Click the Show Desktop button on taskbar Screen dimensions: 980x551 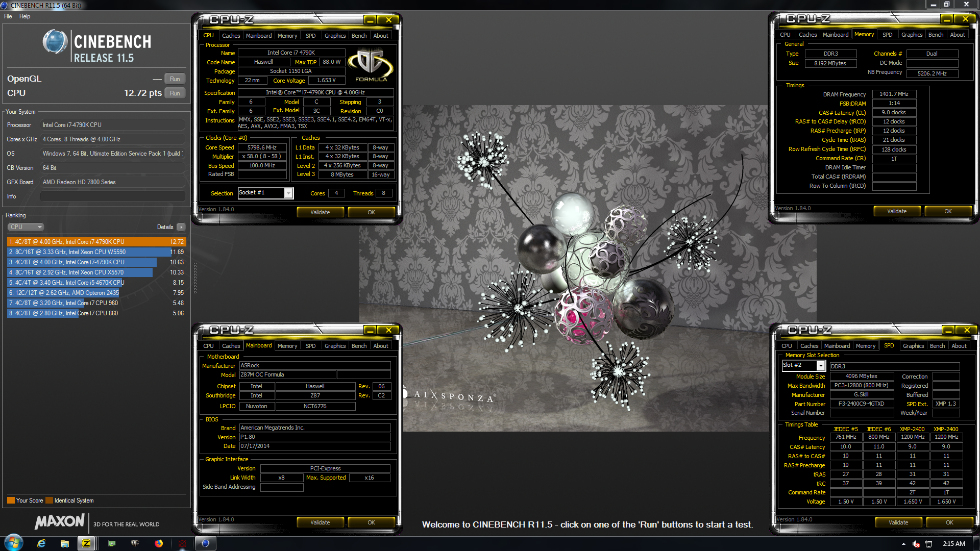(x=976, y=543)
